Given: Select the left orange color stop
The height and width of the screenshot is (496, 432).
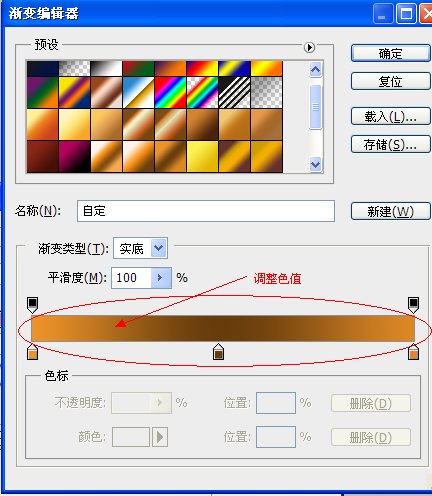Looking at the screenshot, I should point(32,352).
